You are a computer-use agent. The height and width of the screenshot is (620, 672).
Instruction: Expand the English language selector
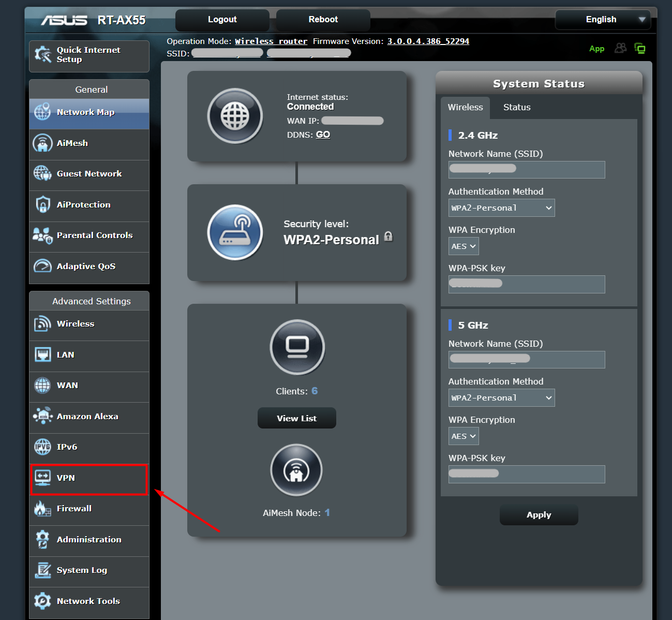[602, 19]
